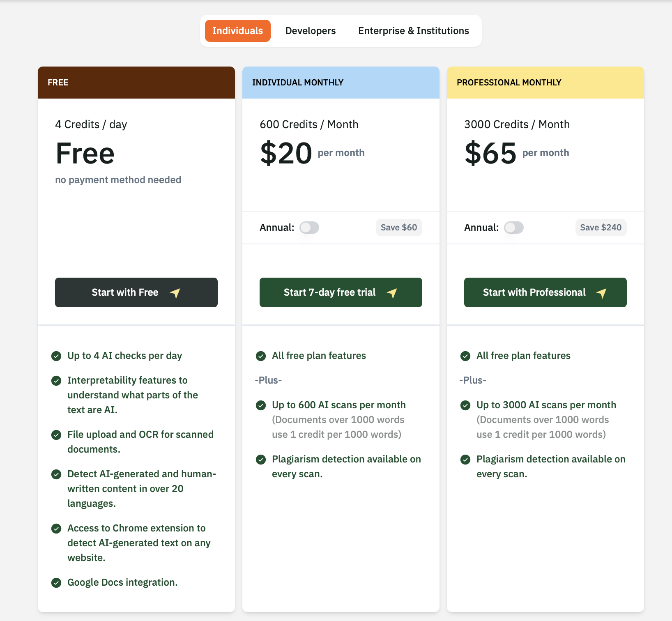Click paper plane icon on Start with Free

(x=175, y=293)
